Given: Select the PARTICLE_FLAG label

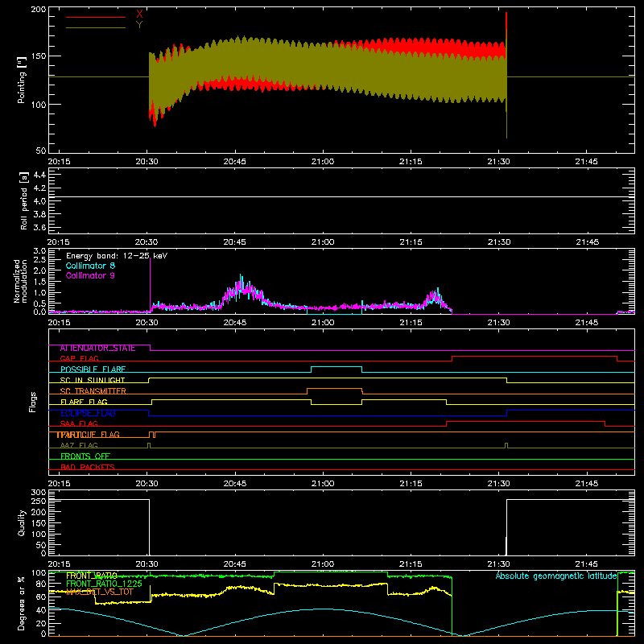Looking at the screenshot, I should click(88, 435).
